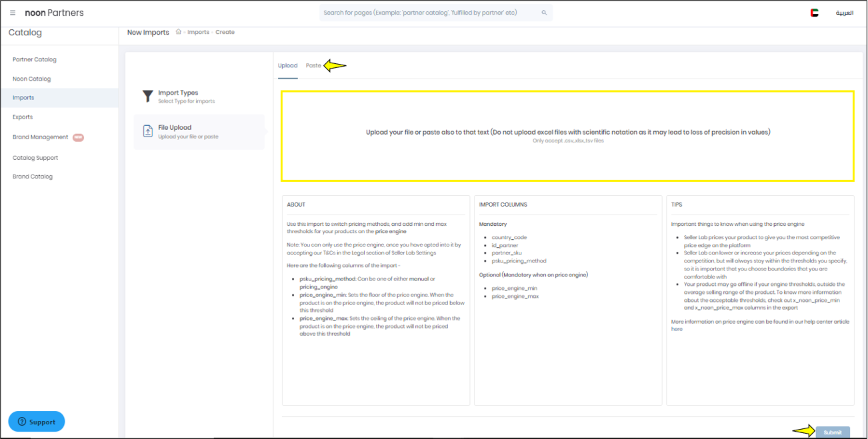Click the home breadcrumb icon
Image resolution: width=868 pixels, height=439 pixels.
click(179, 32)
